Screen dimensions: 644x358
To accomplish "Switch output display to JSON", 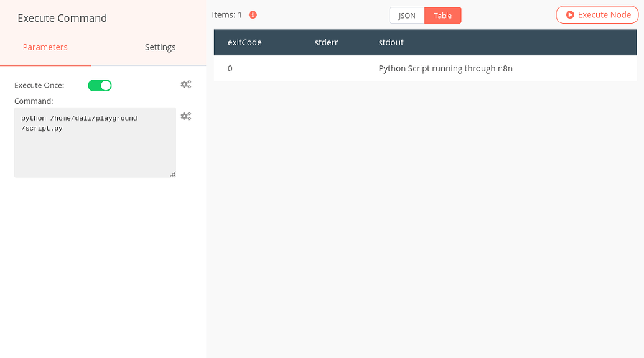I will (406, 15).
